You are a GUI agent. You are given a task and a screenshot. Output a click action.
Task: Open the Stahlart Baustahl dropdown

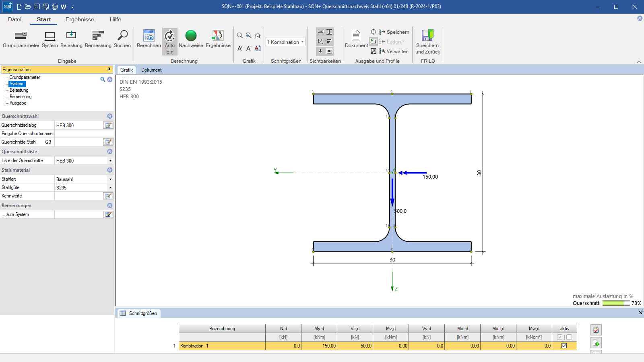point(110,179)
